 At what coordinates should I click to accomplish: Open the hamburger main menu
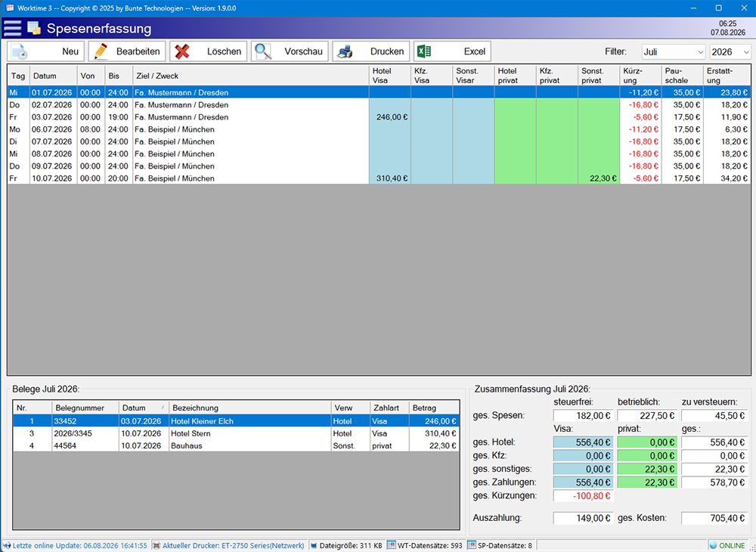point(13,29)
